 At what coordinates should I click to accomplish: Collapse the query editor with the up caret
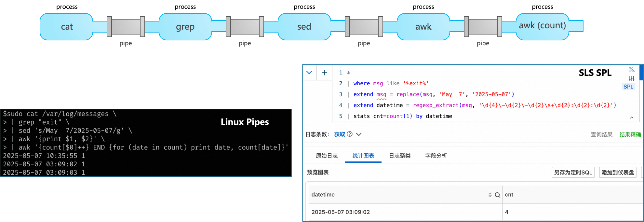coord(632,118)
